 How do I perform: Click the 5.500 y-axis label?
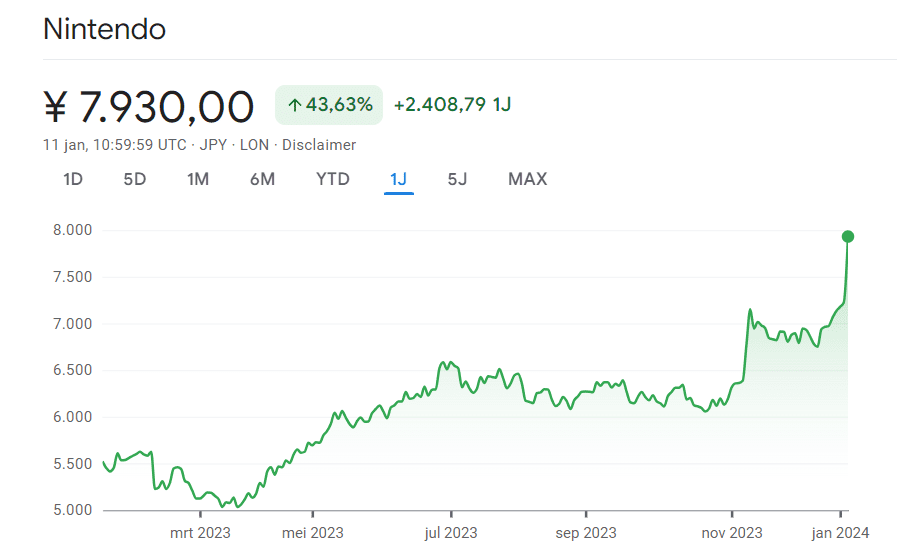[x=72, y=464]
